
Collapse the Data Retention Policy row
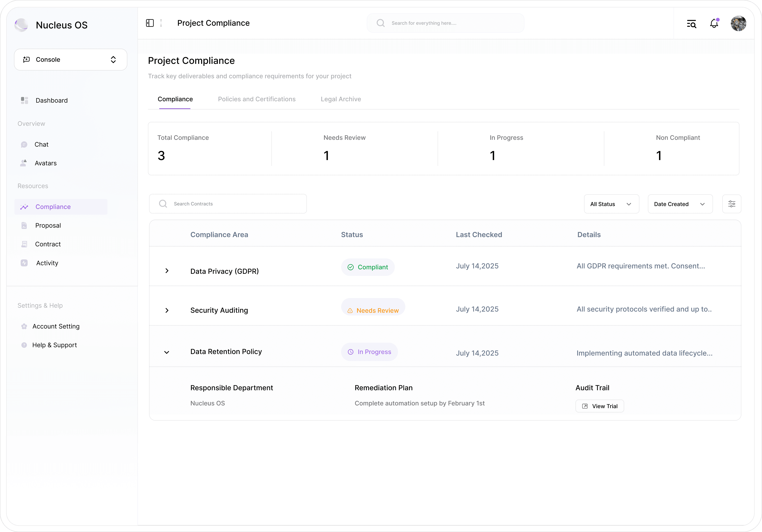pos(167,352)
